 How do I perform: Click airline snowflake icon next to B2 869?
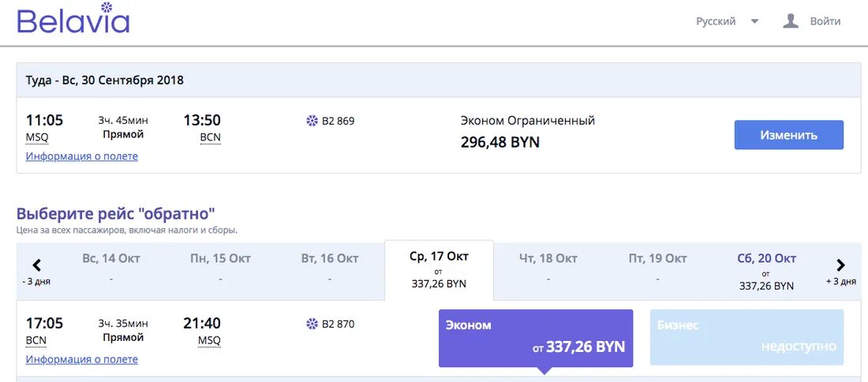(312, 121)
